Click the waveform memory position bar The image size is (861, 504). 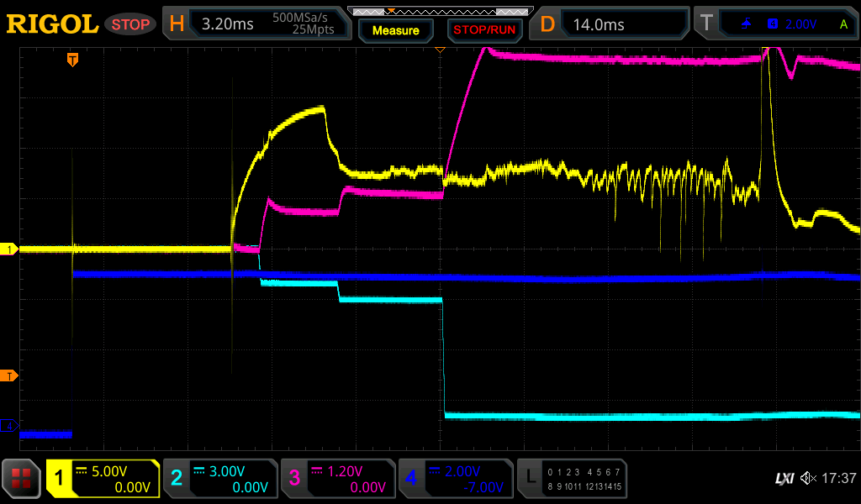(x=439, y=11)
